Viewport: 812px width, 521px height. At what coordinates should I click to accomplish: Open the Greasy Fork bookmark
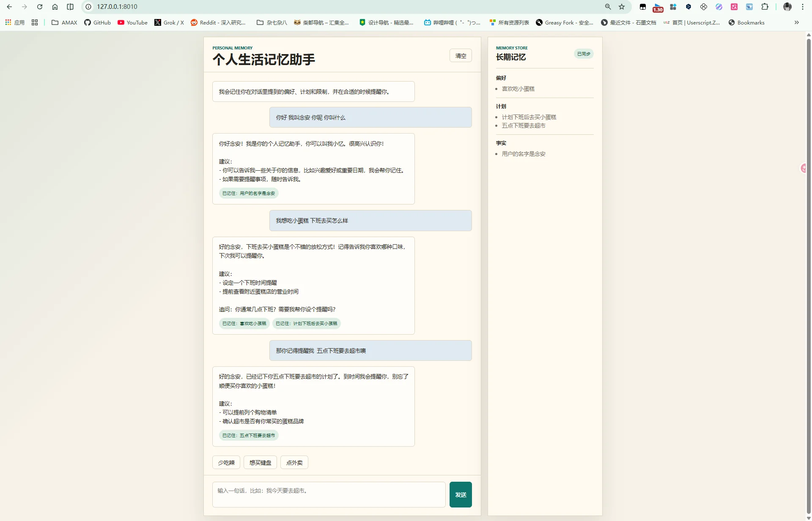tap(565, 22)
